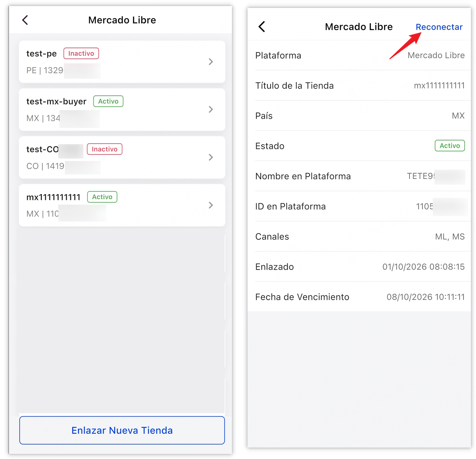The width and height of the screenshot is (476, 459).
Task: Click the Fecha de Vencimiento date value
Action: (x=425, y=297)
